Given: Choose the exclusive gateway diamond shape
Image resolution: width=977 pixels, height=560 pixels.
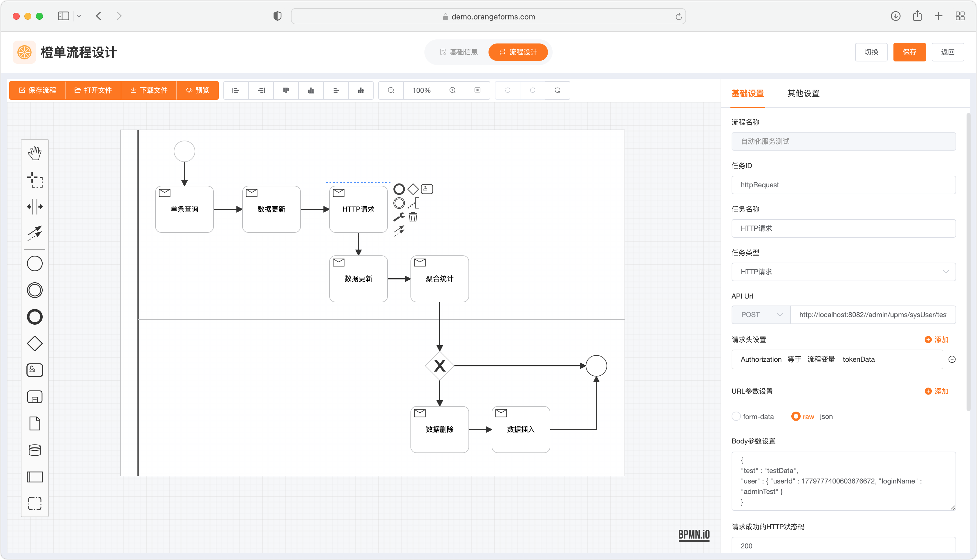Looking at the screenshot, I should pyautogui.click(x=35, y=343).
